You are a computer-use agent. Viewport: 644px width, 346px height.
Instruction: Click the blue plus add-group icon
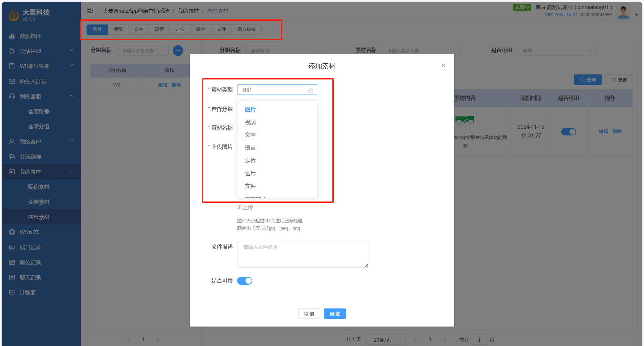[178, 51]
